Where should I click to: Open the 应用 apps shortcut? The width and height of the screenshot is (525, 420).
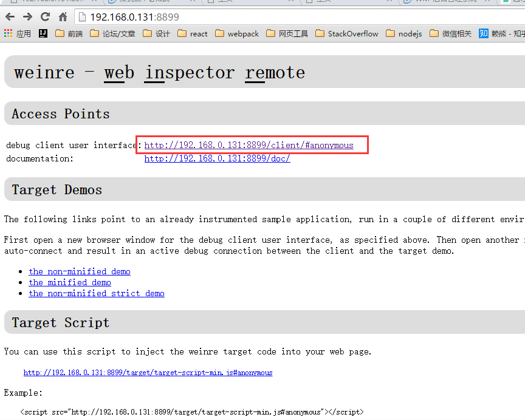[x=18, y=33]
